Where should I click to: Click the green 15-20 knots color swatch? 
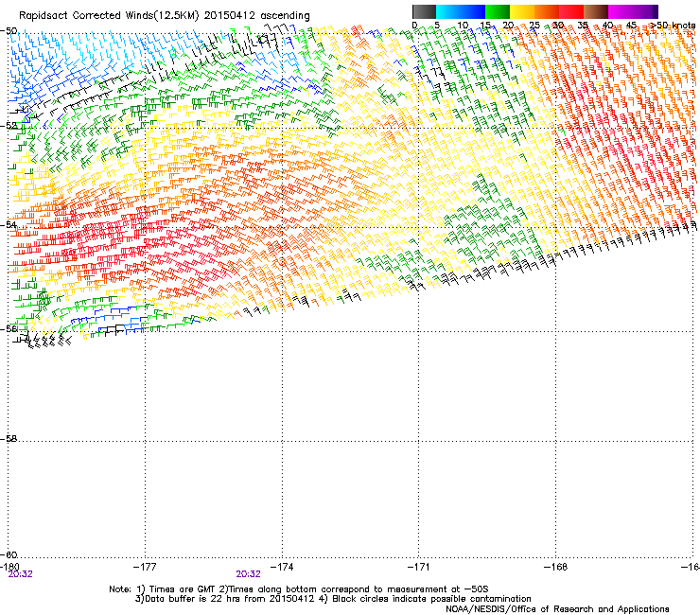click(x=498, y=11)
